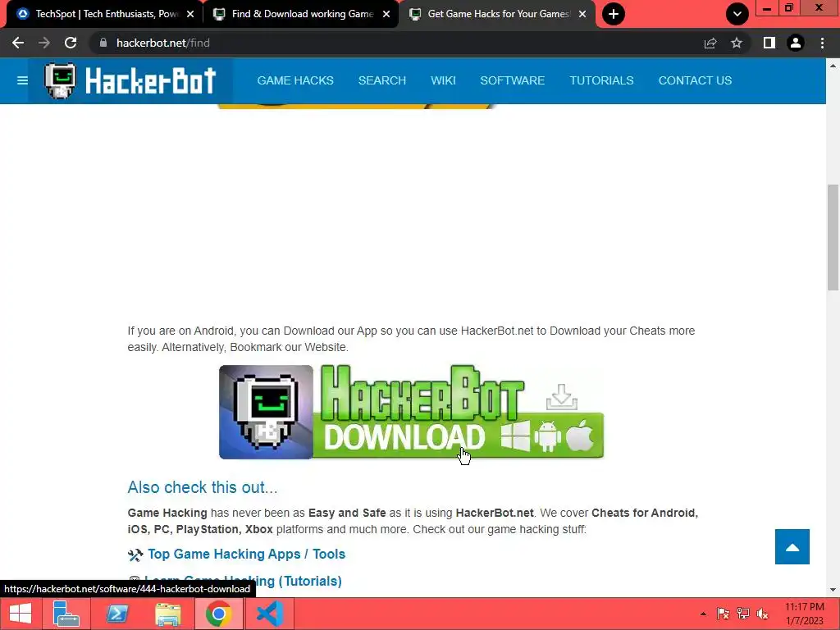
Task: Show hidden system tray icons
Action: pos(703,614)
